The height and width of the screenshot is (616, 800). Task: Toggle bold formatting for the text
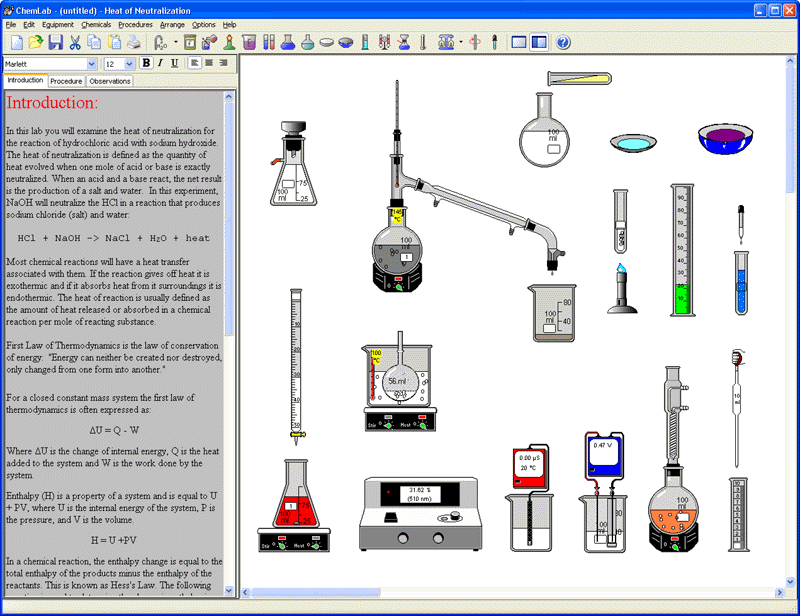pos(146,63)
